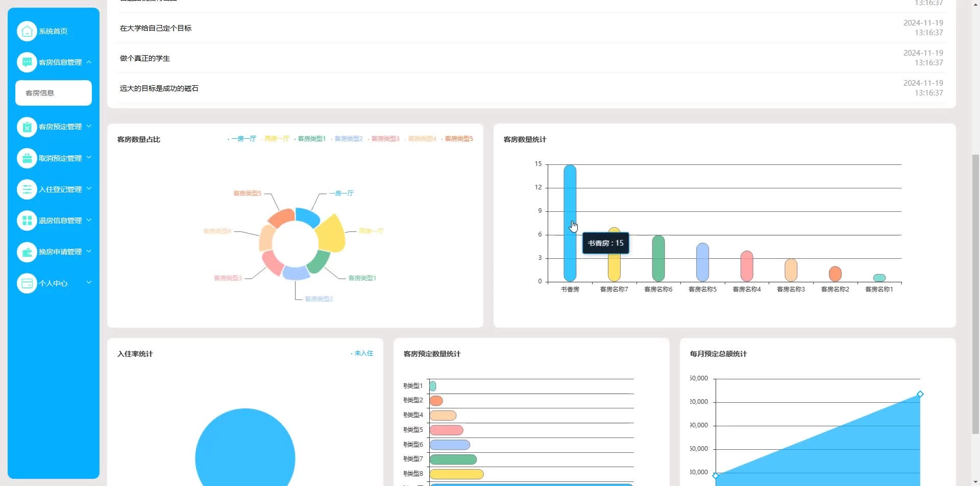Click the blue 书香房 bar
This screenshot has height=486, width=980.
coord(570,223)
